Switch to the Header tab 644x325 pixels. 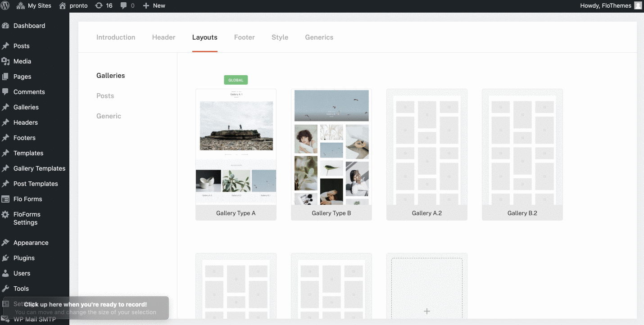coord(163,37)
